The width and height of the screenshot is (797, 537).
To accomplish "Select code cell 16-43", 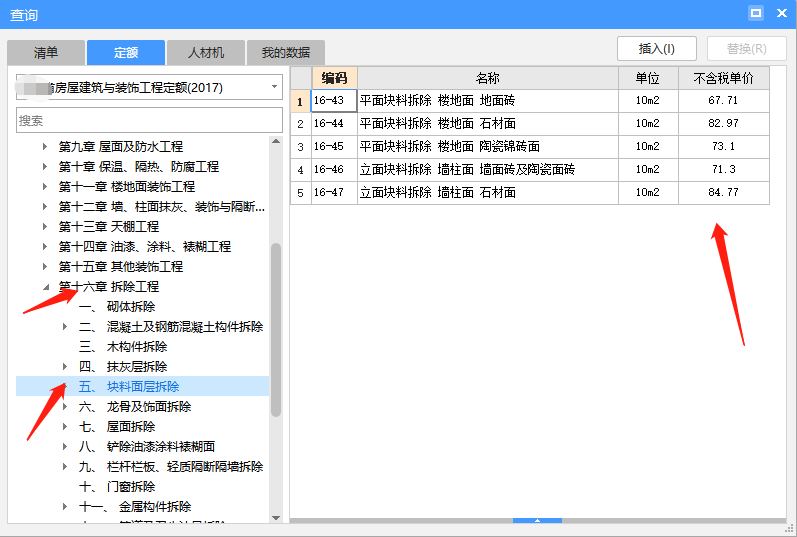I will coord(334,101).
